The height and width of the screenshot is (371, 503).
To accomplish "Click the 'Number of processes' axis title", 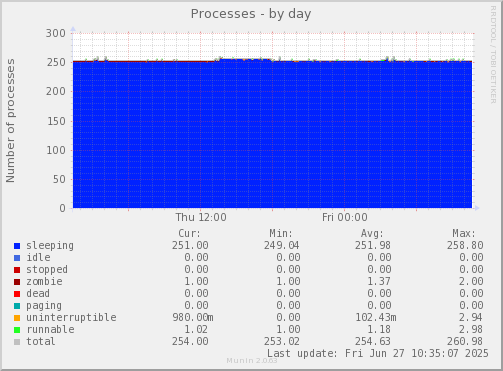I will tap(10, 121).
